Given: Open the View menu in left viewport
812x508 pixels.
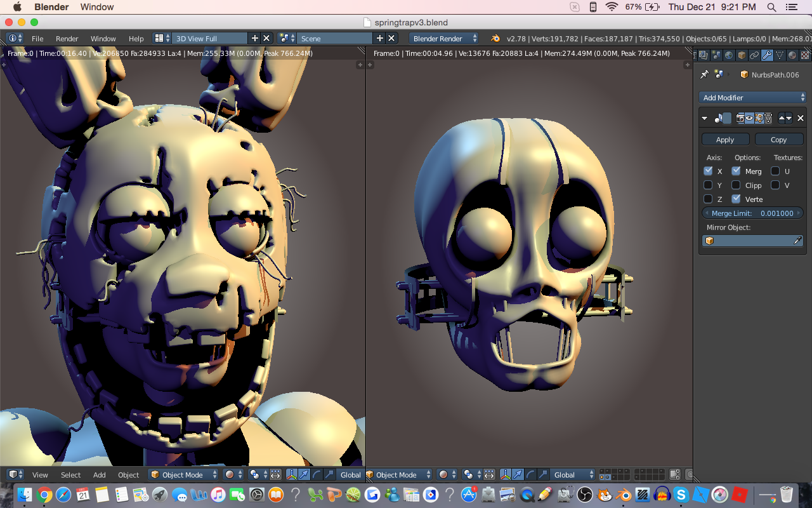Looking at the screenshot, I should [x=40, y=474].
